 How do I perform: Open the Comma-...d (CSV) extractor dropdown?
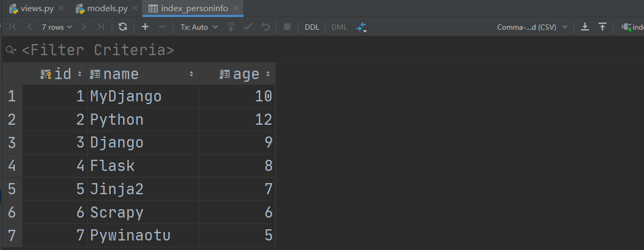pyautogui.click(x=532, y=27)
